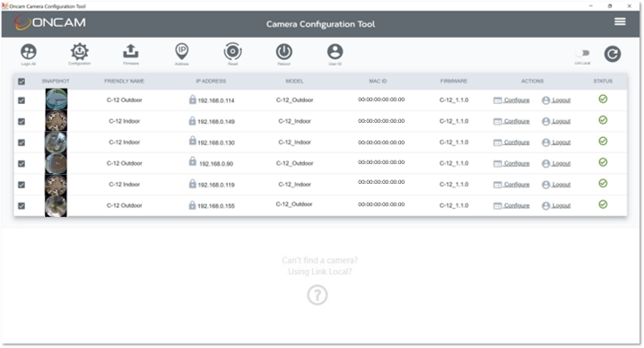Configure the camera at 192.168.0.119
Image resolution: width=644 pixels, height=348 pixels.
click(x=511, y=185)
